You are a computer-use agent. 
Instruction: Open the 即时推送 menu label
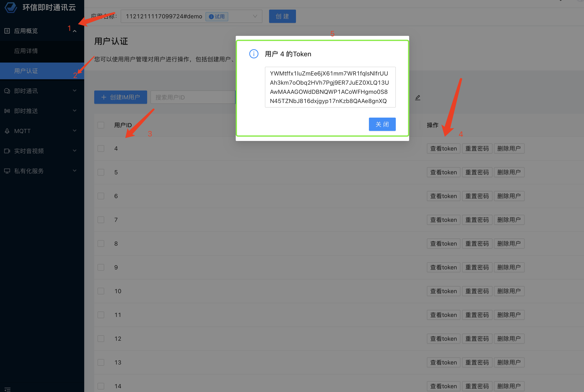[x=26, y=111]
